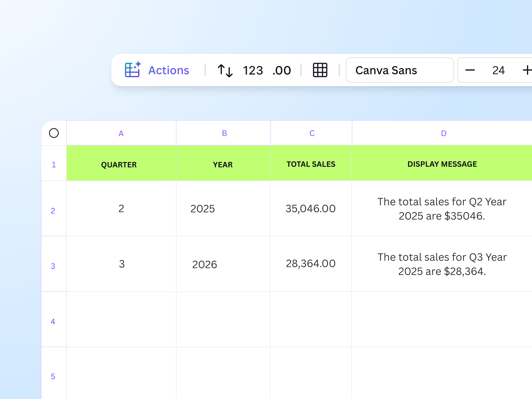Select row 3 header

[x=54, y=264]
